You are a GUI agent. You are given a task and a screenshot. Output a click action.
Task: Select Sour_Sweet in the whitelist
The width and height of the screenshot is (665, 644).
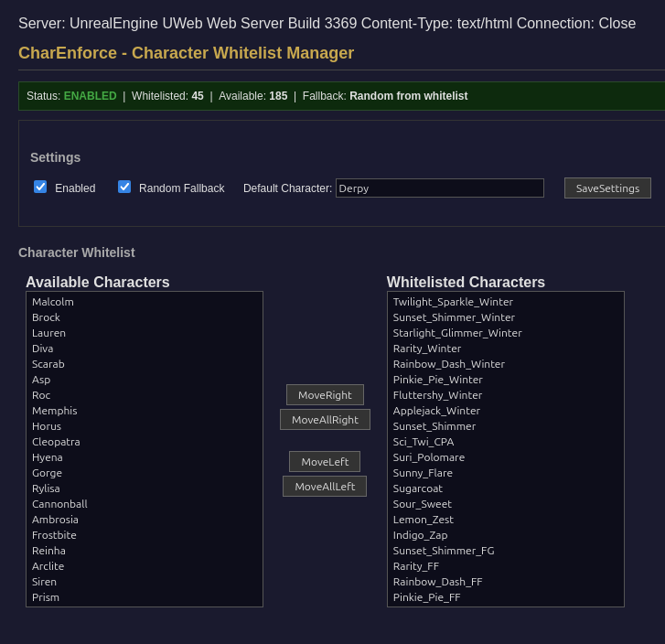click(506, 504)
